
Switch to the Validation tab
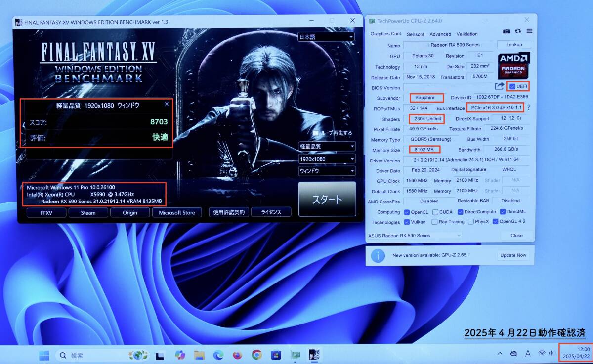(x=467, y=34)
